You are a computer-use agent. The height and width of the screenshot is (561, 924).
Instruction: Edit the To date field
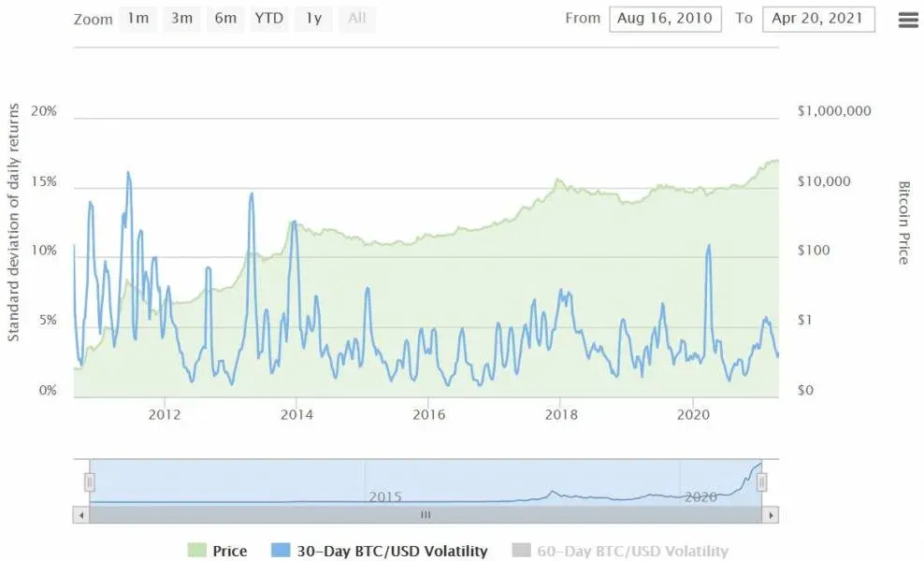pos(818,19)
